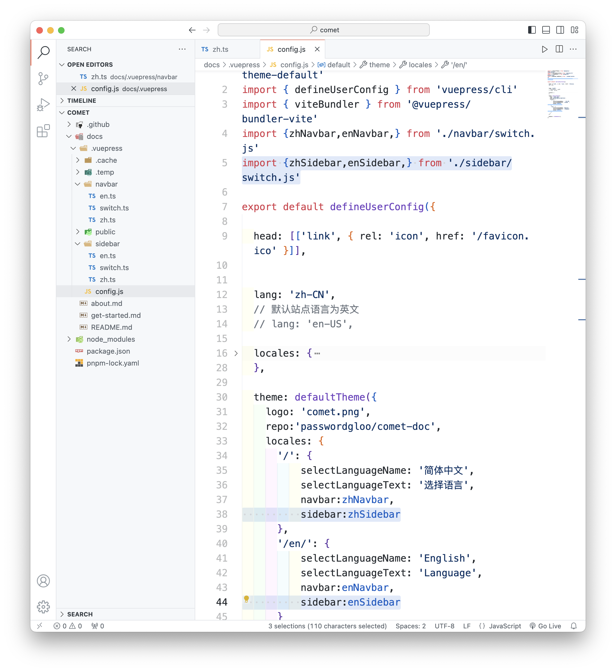This screenshot has height=672, width=616.
Task: Open the Manage gear settings menu
Action: point(43,607)
